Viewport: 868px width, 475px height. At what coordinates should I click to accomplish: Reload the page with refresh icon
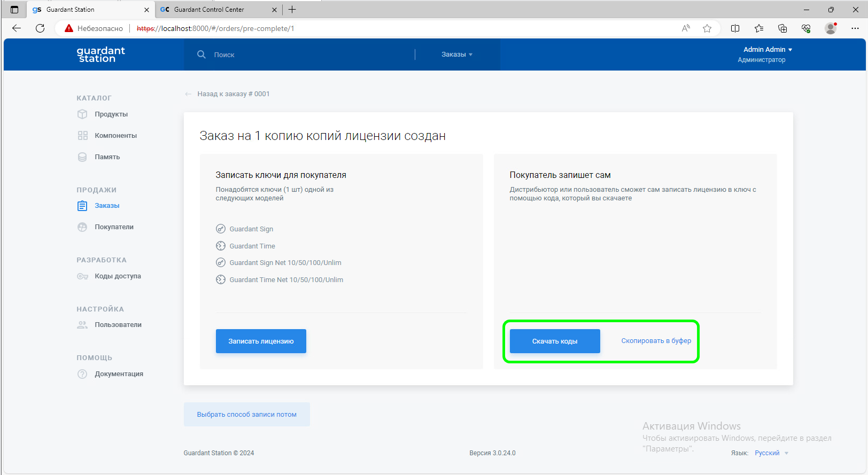(40, 28)
